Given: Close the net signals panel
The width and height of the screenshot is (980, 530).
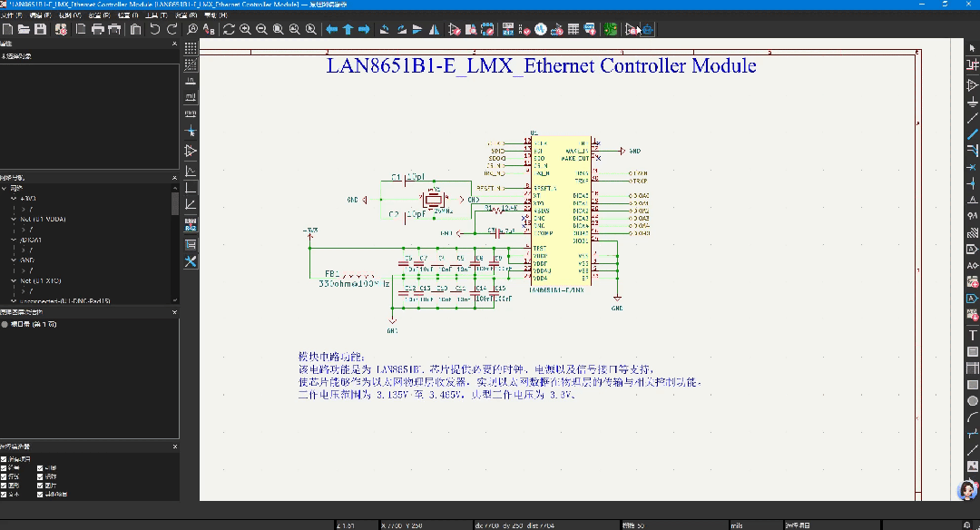Looking at the screenshot, I should click(174, 177).
